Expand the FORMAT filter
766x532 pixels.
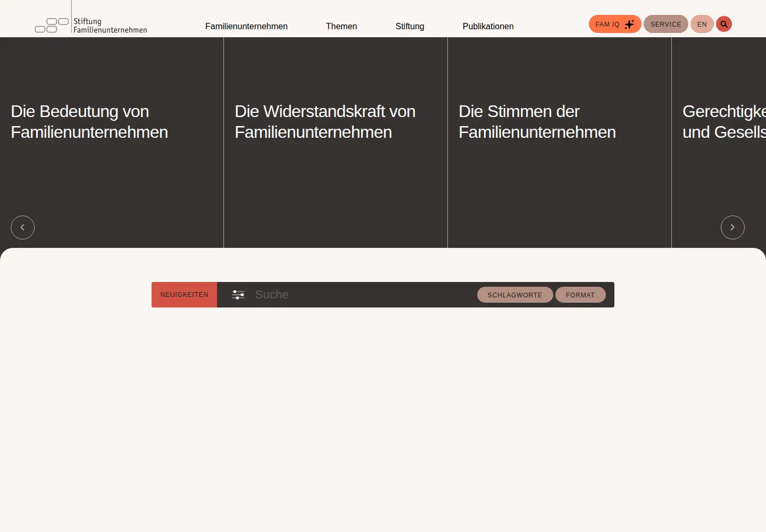pos(580,295)
